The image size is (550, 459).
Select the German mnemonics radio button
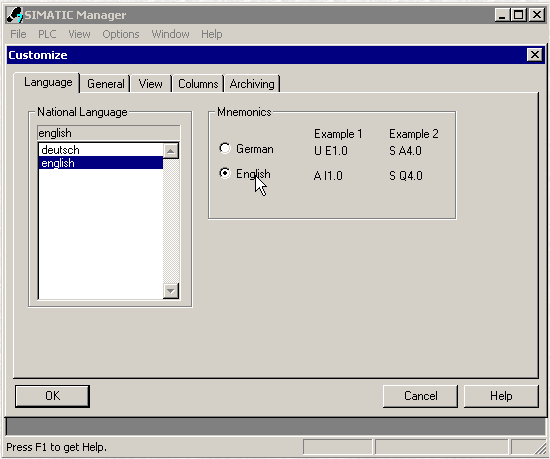[x=225, y=148]
